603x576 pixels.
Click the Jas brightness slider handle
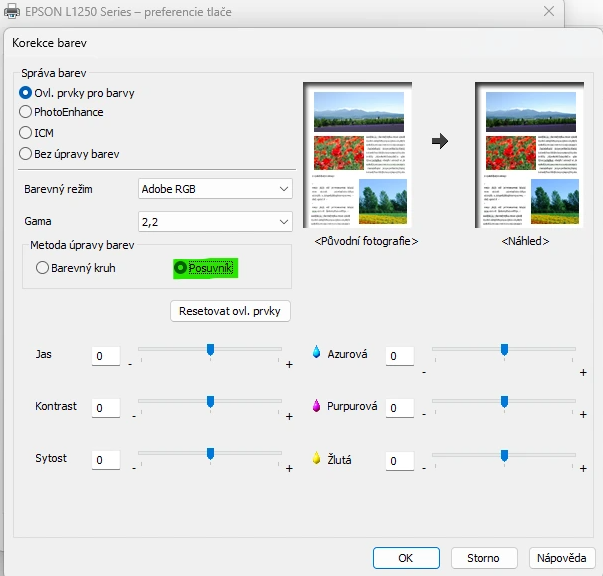click(210, 349)
